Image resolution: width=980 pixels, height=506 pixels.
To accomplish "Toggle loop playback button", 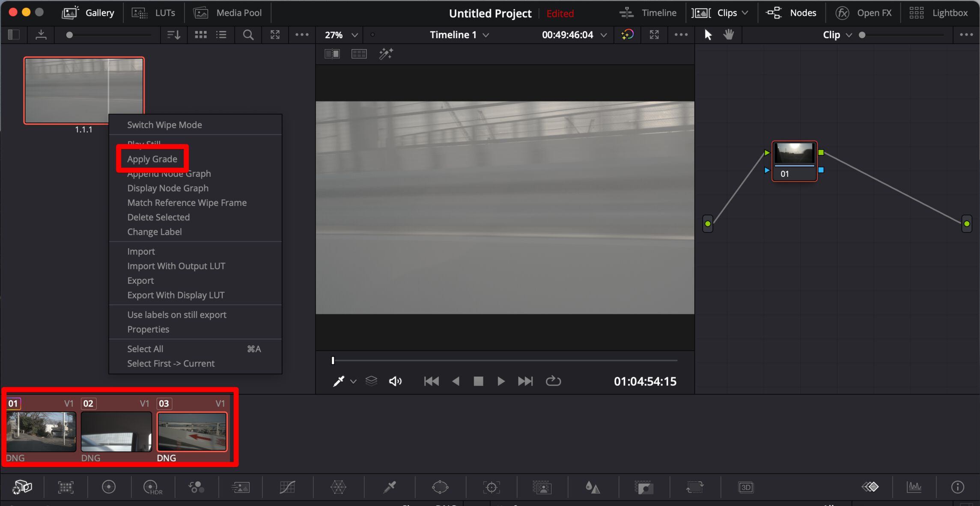I will coord(553,381).
